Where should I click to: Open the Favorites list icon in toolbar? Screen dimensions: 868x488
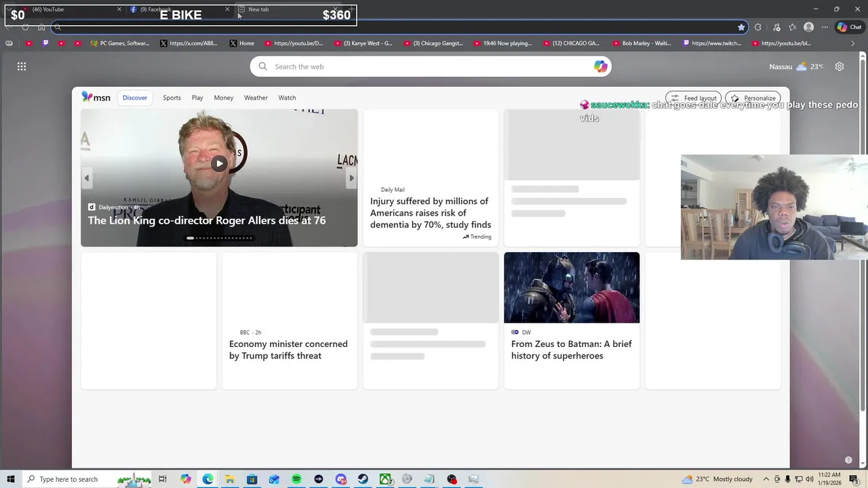coord(792,27)
